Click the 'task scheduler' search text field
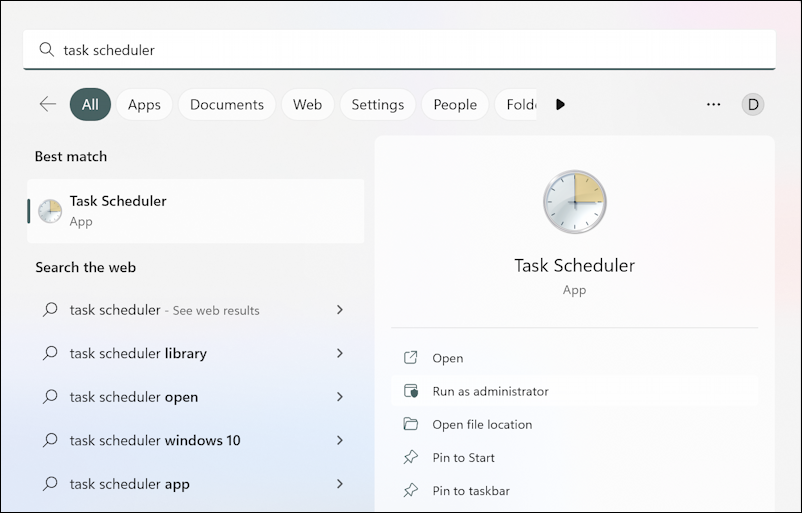 [399, 50]
